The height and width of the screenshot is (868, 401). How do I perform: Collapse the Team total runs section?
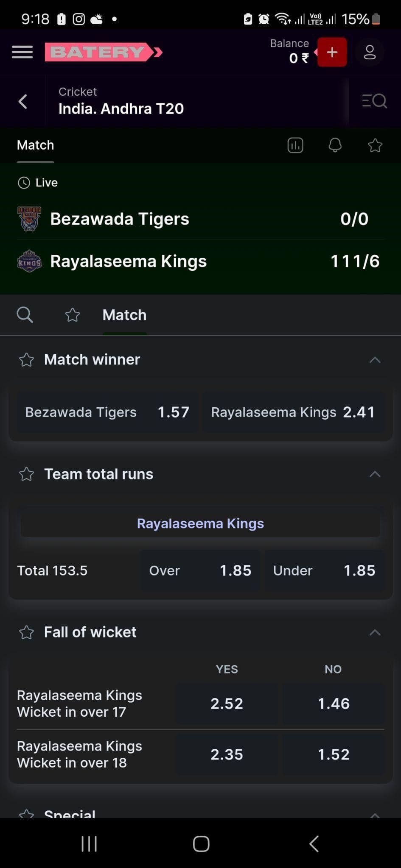tap(374, 474)
